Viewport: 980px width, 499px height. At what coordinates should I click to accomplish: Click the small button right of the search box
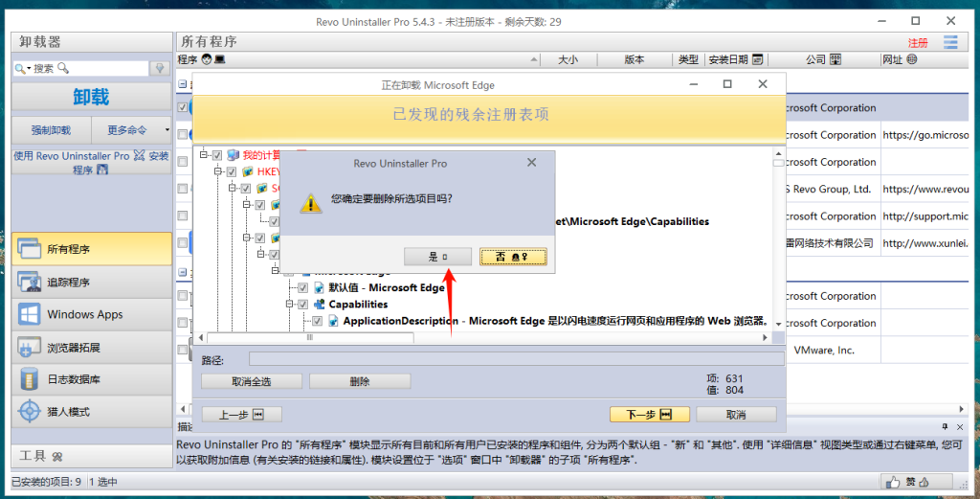(160, 68)
